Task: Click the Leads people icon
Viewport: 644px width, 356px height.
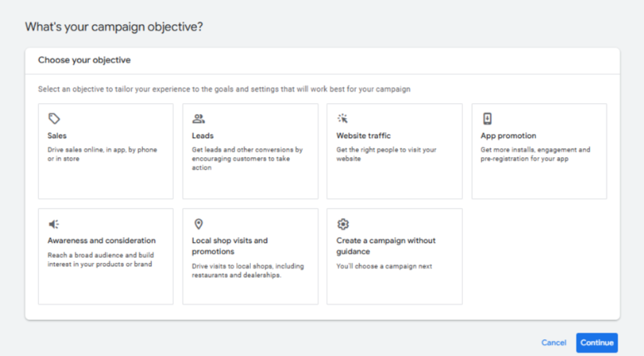Action: click(x=199, y=119)
